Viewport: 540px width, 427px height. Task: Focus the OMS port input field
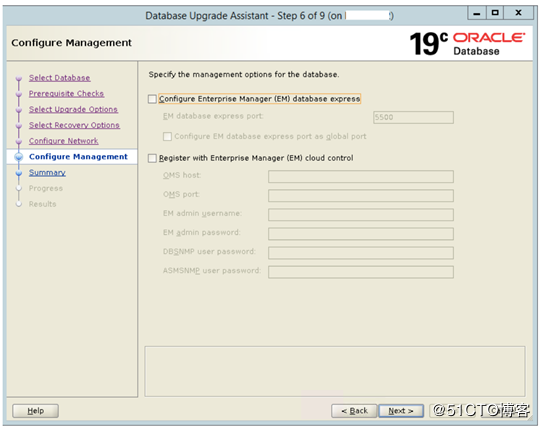(x=361, y=196)
